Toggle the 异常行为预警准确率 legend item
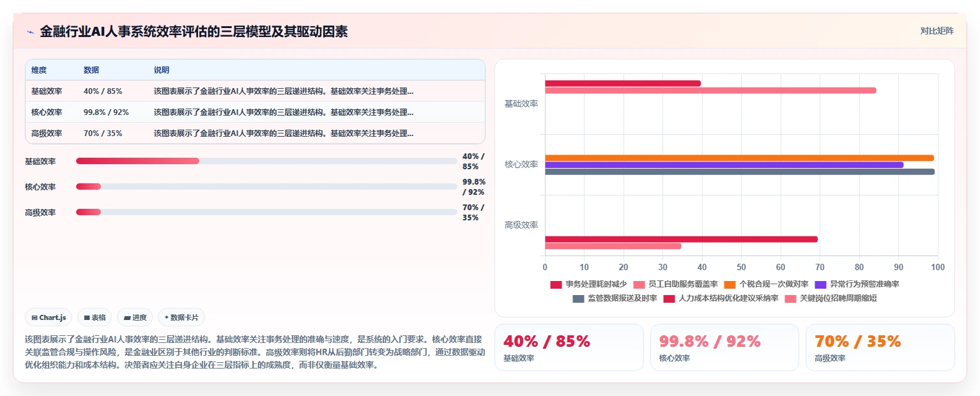 pos(857,284)
